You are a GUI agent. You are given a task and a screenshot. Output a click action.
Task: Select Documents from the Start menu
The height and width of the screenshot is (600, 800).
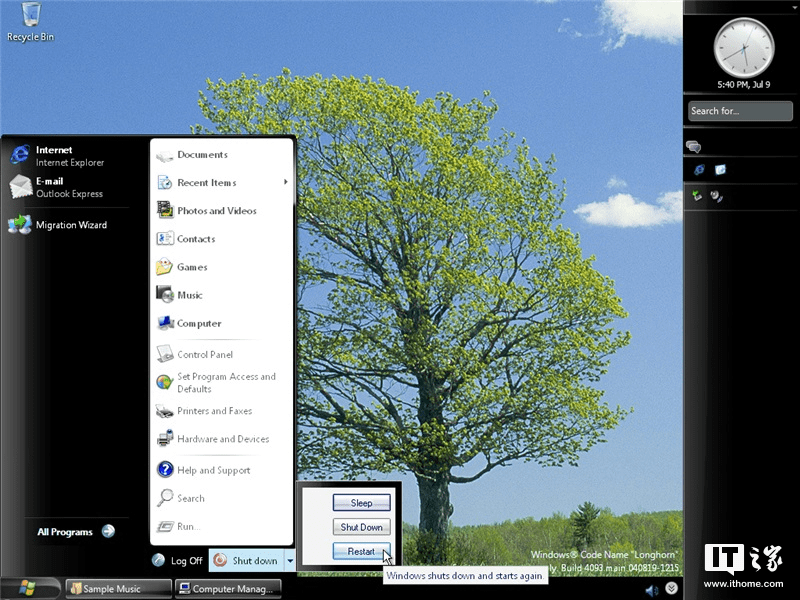[x=203, y=155]
